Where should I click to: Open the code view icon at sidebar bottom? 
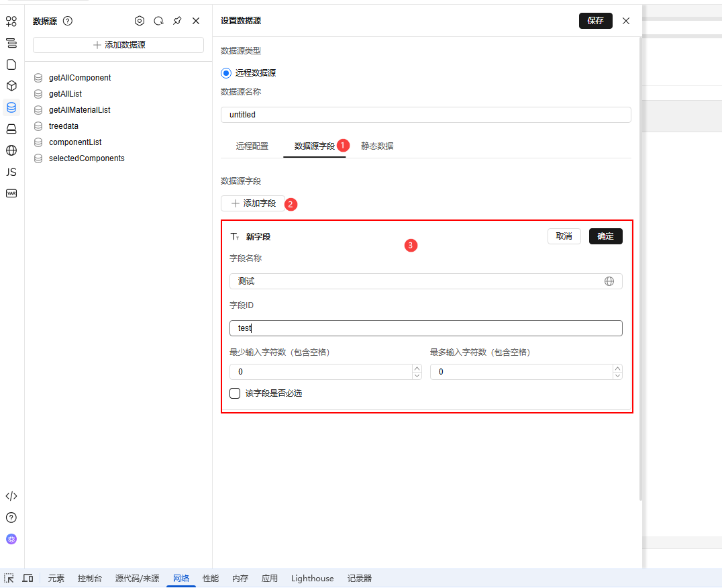click(11, 496)
